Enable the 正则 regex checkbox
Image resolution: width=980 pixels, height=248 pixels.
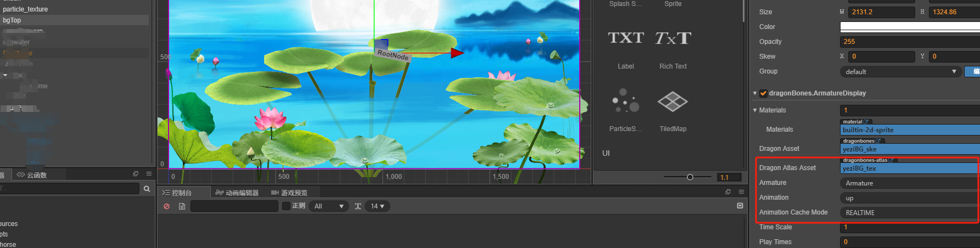pos(286,206)
